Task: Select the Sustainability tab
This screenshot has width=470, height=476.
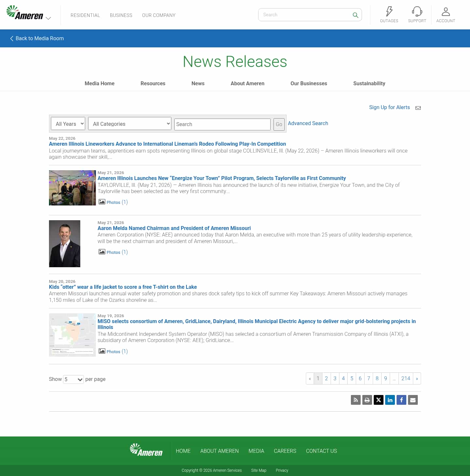Action: pyautogui.click(x=369, y=83)
